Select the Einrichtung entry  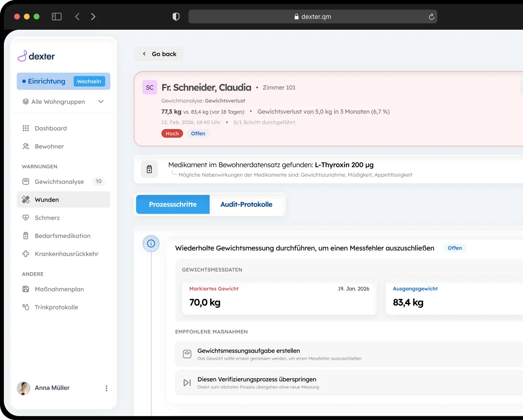pos(43,82)
